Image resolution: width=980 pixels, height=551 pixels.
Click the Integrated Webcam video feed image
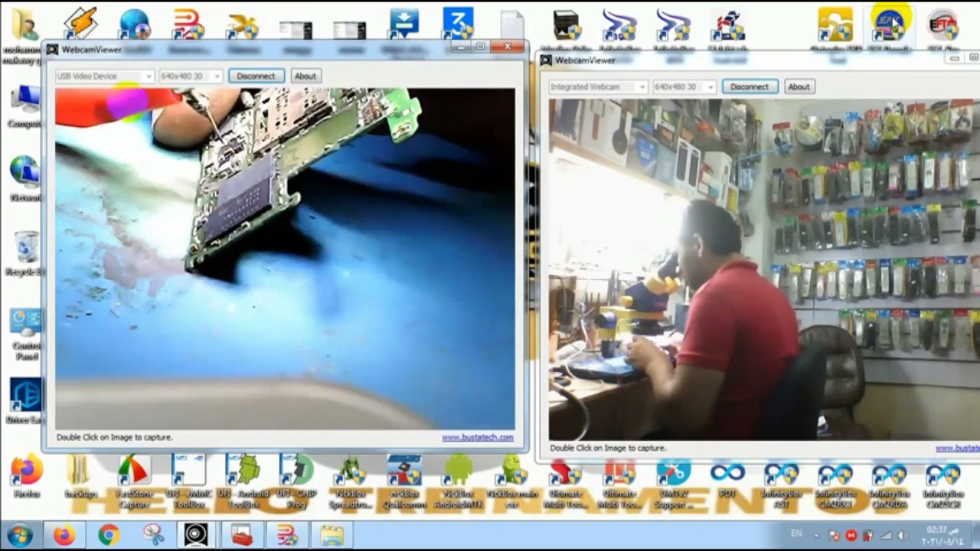click(764, 269)
